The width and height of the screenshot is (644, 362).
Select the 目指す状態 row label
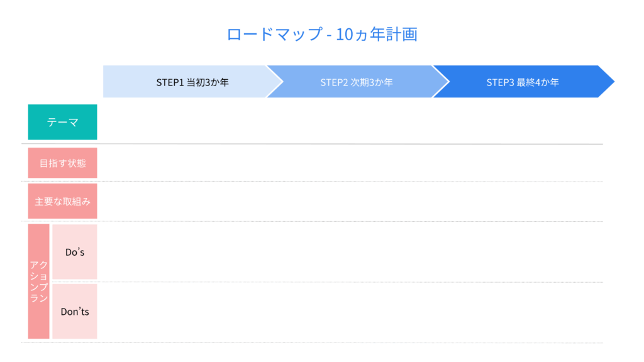click(62, 163)
